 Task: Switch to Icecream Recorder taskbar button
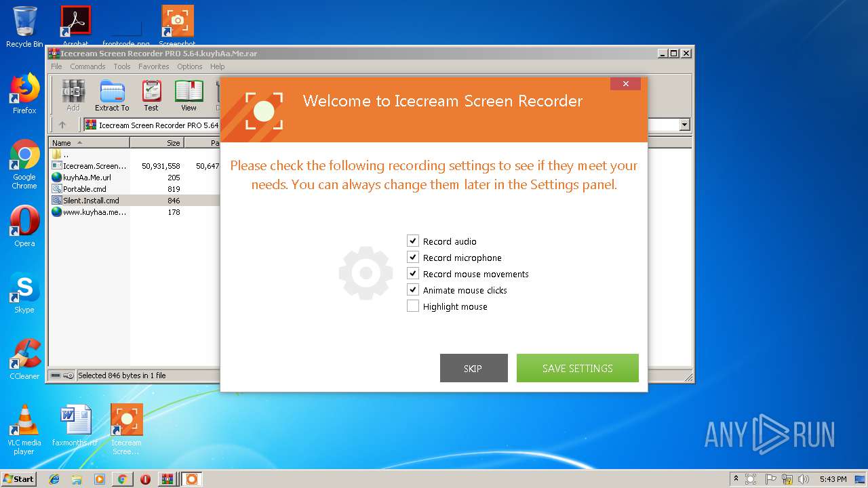click(x=192, y=479)
